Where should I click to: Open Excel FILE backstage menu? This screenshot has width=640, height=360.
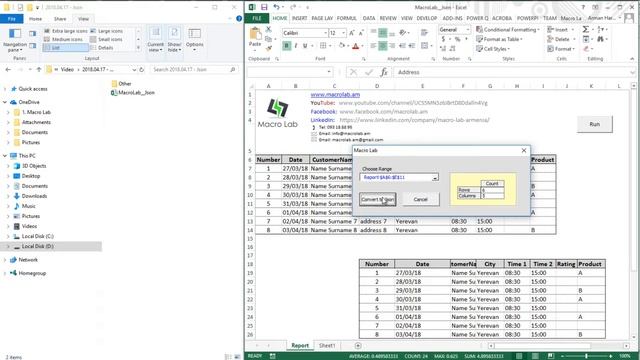click(257, 18)
